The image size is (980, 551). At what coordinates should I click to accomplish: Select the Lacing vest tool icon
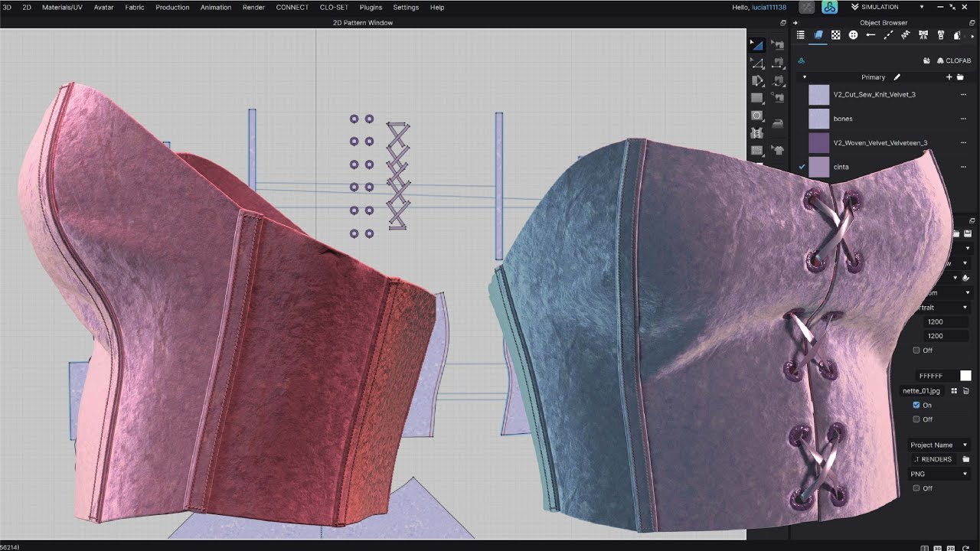coord(757,133)
